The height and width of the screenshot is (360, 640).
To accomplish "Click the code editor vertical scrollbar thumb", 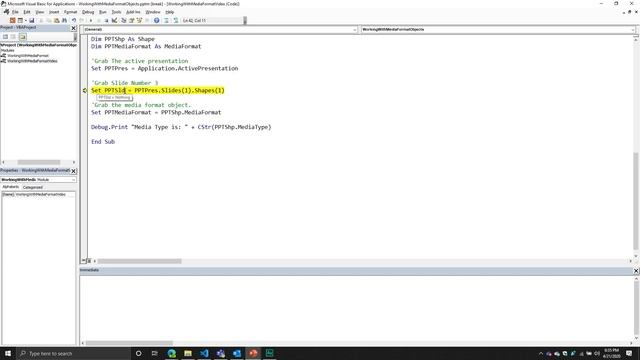I will (636, 200).
